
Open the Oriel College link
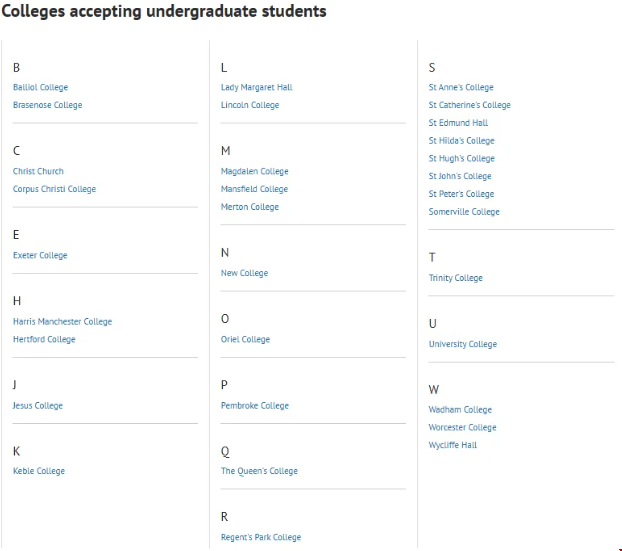pyautogui.click(x=245, y=339)
